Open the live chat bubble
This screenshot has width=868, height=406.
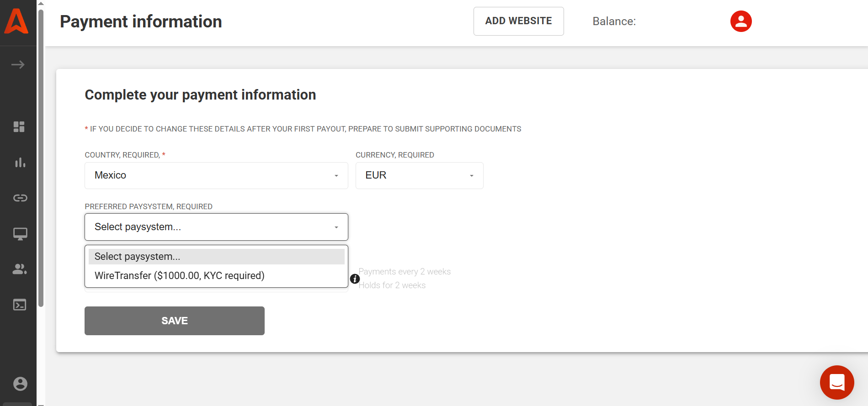tap(837, 382)
